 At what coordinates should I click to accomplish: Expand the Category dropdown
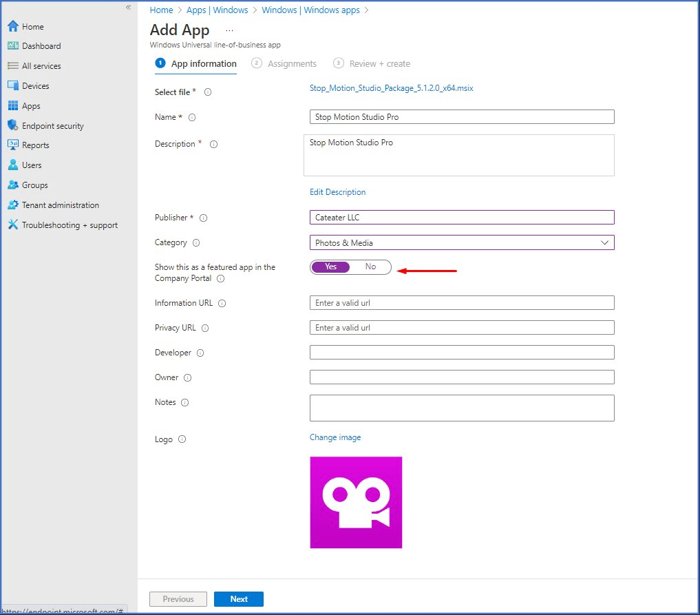click(604, 242)
